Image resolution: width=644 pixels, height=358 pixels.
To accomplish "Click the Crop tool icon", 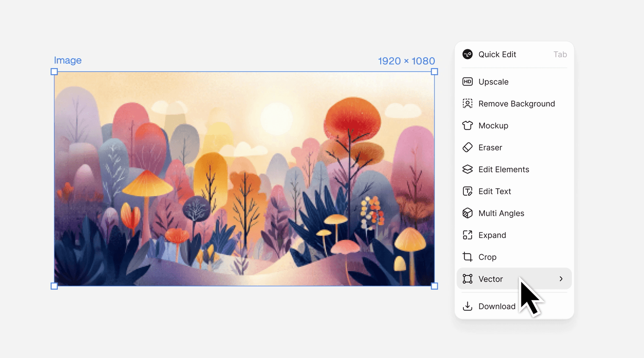I will pos(467,257).
